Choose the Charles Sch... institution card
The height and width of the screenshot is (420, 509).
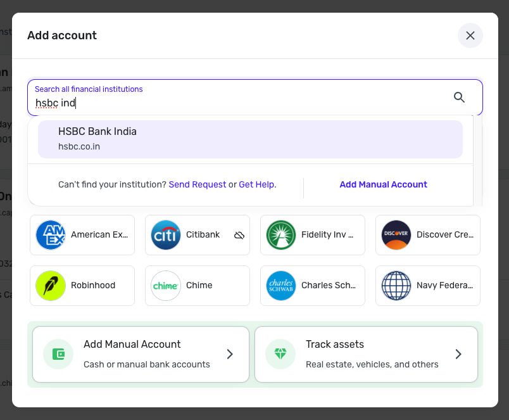(313, 286)
